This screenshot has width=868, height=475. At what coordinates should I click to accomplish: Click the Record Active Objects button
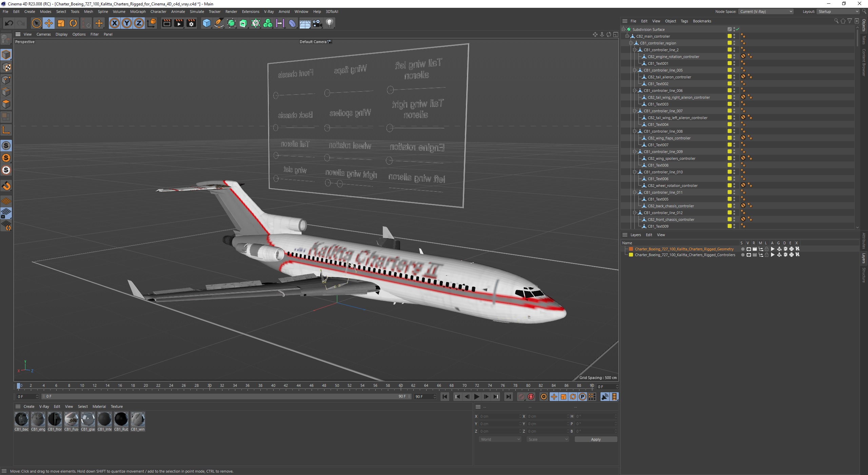[521, 397]
